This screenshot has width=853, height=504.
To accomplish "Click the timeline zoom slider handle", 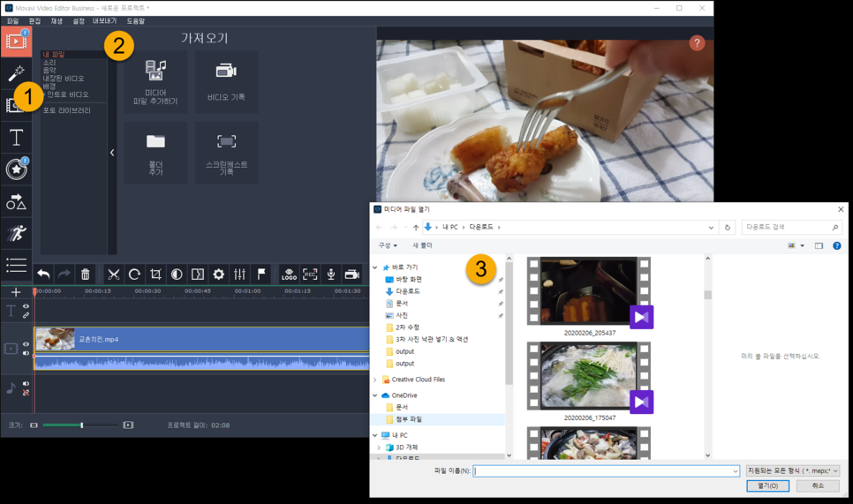I will (x=81, y=425).
